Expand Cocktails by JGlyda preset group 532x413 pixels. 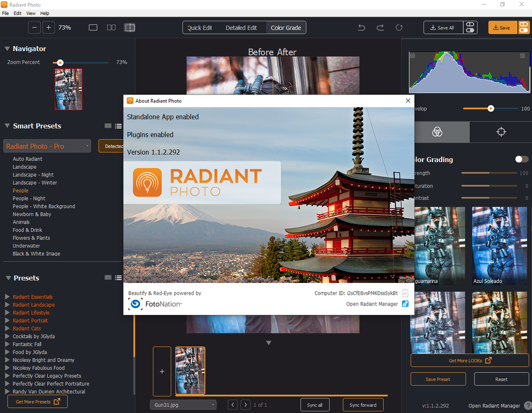7,336
